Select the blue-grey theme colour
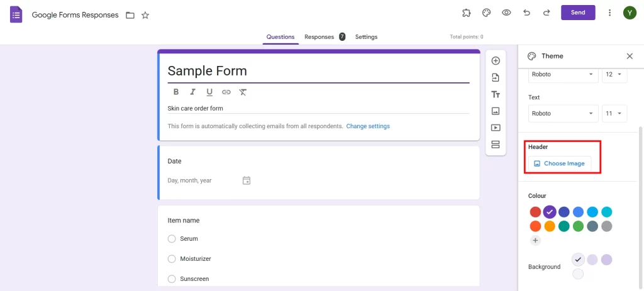This screenshot has height=291, width=644. tap(592, 226)
